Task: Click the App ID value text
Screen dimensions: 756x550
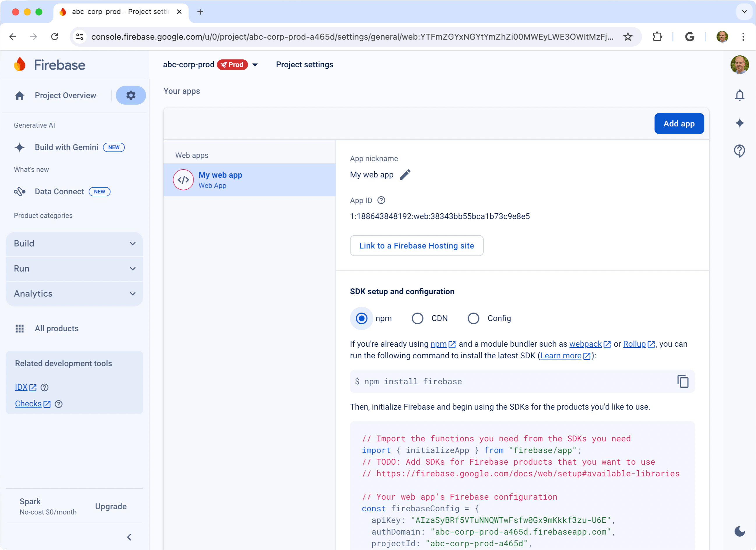Action: coord(440,216)
